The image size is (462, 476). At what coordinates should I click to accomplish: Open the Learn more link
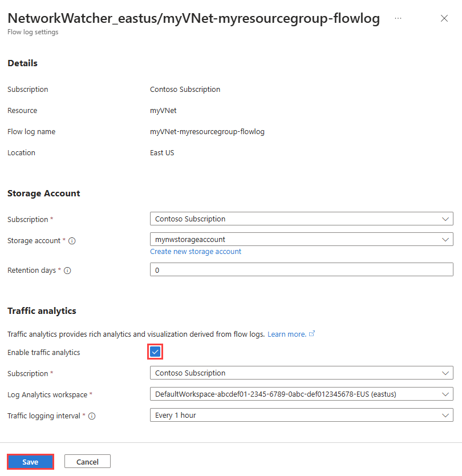(x=287, y=334)
